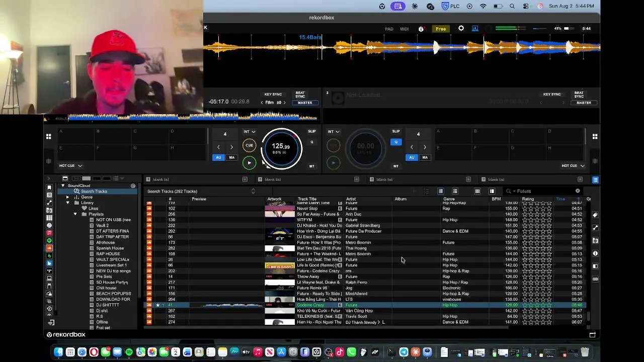This screenshot has width=644, height=362.
Task: Collapse the Library tree node
Action: pyautogui.click(x=68, y=203)
